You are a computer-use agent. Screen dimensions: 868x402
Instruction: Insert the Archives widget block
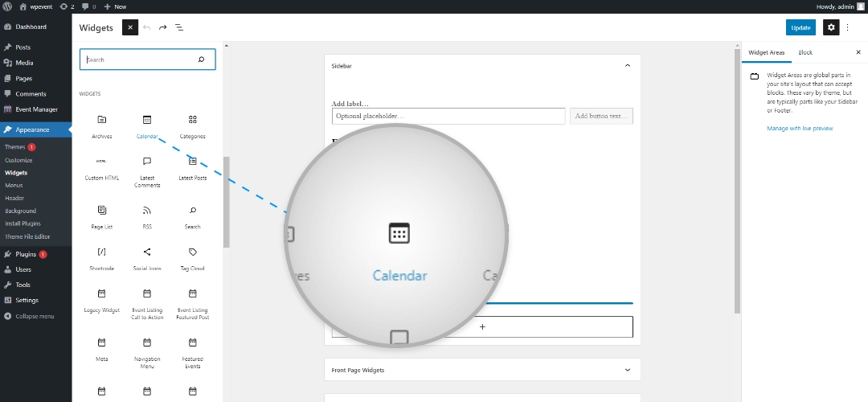click(x=101, y=125)
